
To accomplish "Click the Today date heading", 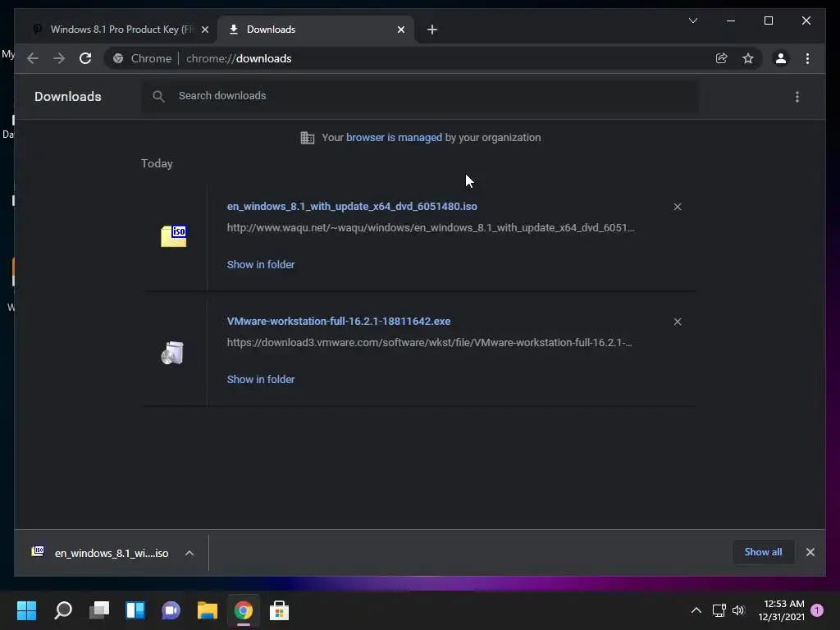I will coord(157,163).
